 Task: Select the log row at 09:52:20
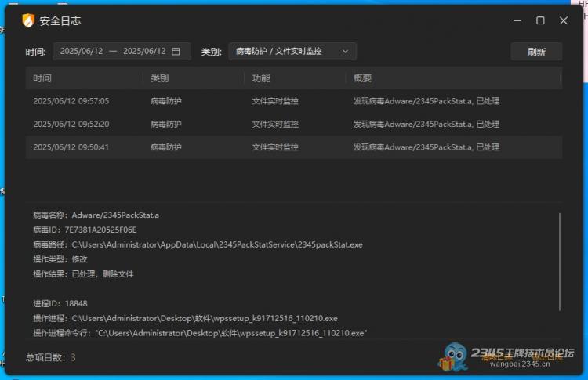(294, 124)
